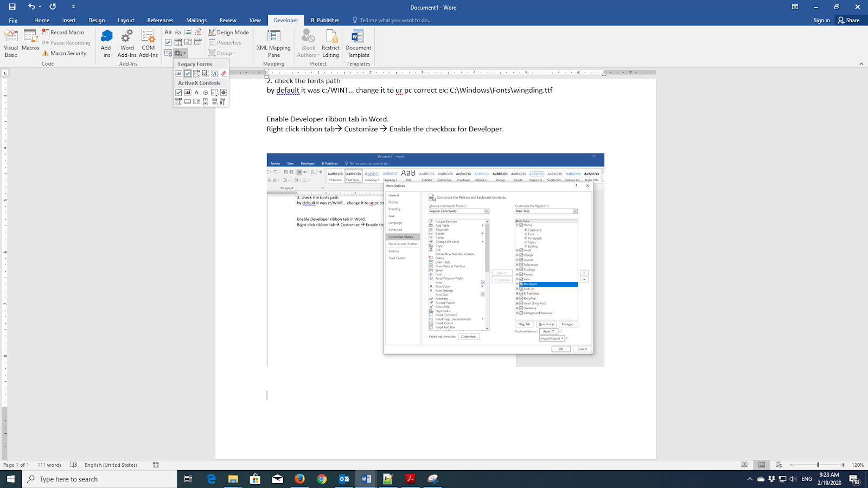Open Undo history dropdown arrow
Image resolution: width=868 pixels, height=488 pixels.
point(40,7)
